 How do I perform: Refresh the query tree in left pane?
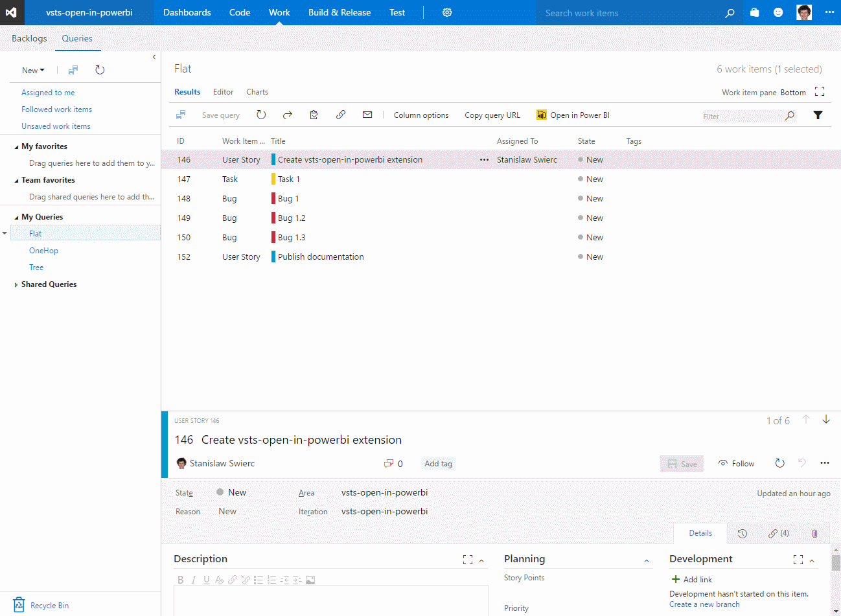(x=100, y=70)
